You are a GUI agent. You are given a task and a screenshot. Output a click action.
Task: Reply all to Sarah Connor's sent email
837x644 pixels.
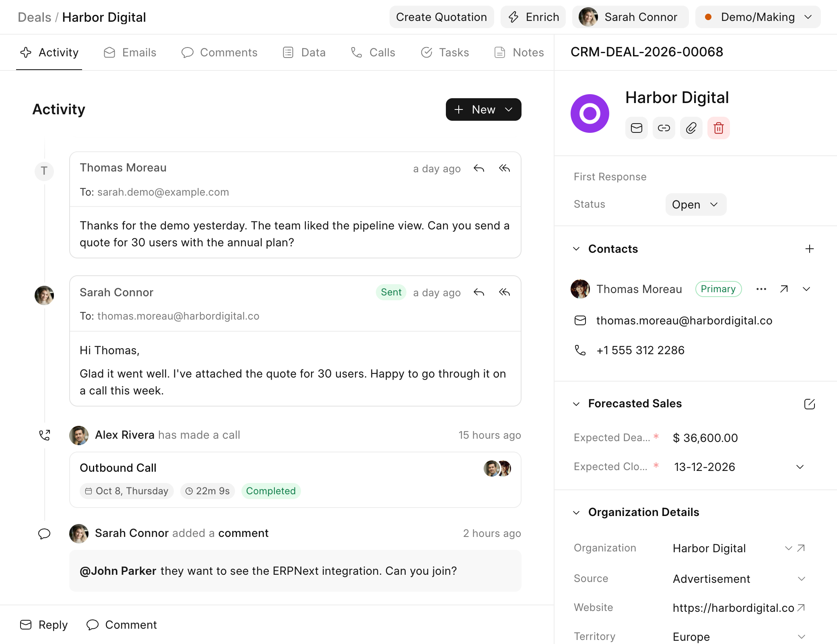click(504, 292)
